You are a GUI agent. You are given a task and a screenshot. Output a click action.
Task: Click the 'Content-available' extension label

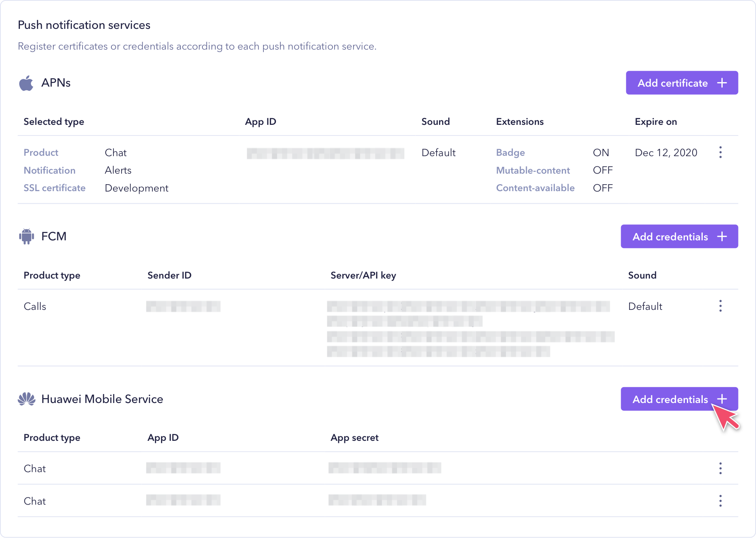point(535,188)
